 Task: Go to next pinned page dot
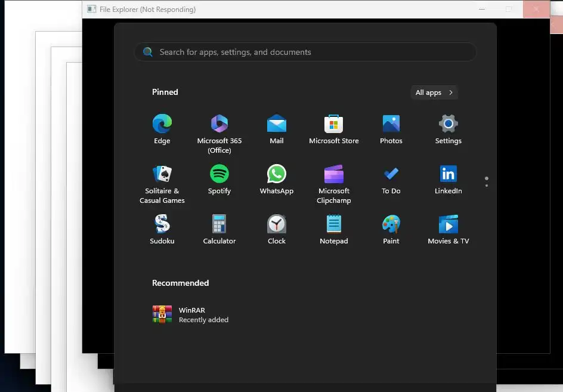pos(487,186)
